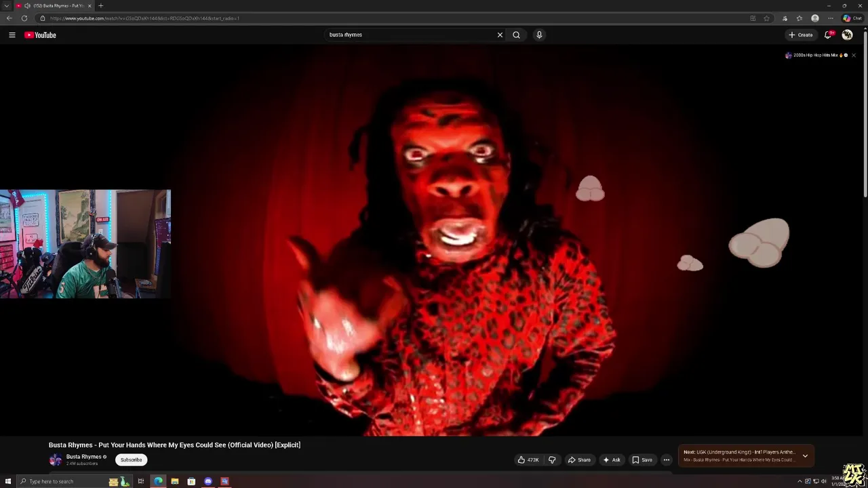Open browser Settings and more menu
The width and height of the screenshot is (868, 488).
pos(830,18)
